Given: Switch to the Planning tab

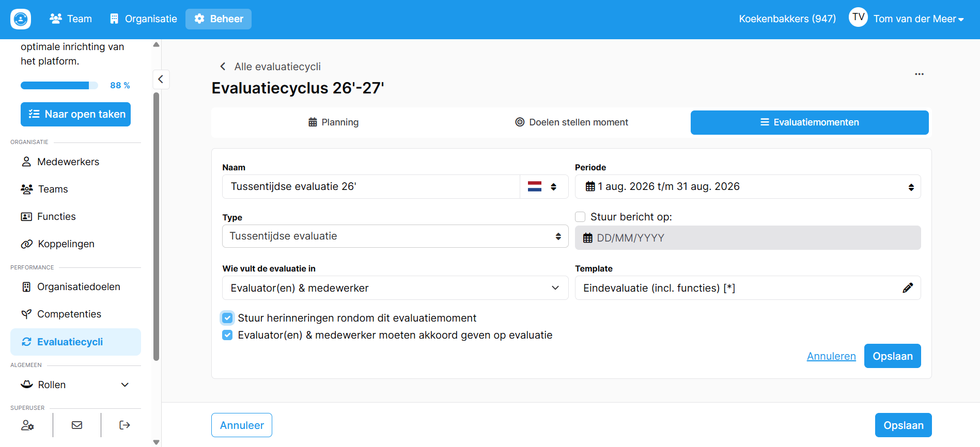Looking at the screenshot, I should click(333, 122).
